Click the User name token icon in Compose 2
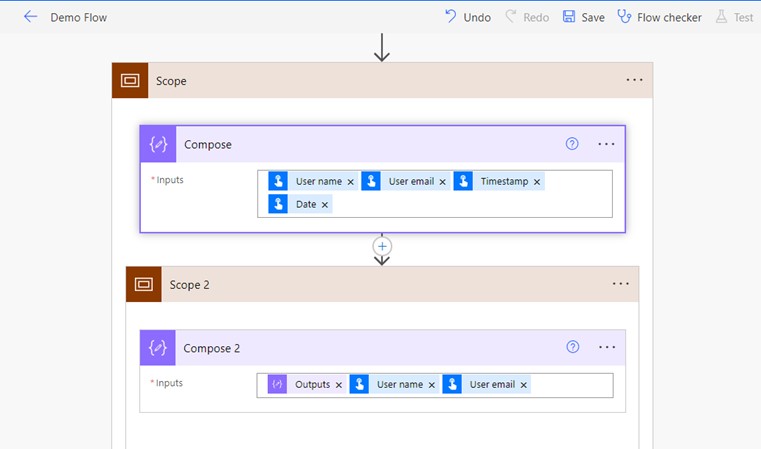 tap(359, 384)
